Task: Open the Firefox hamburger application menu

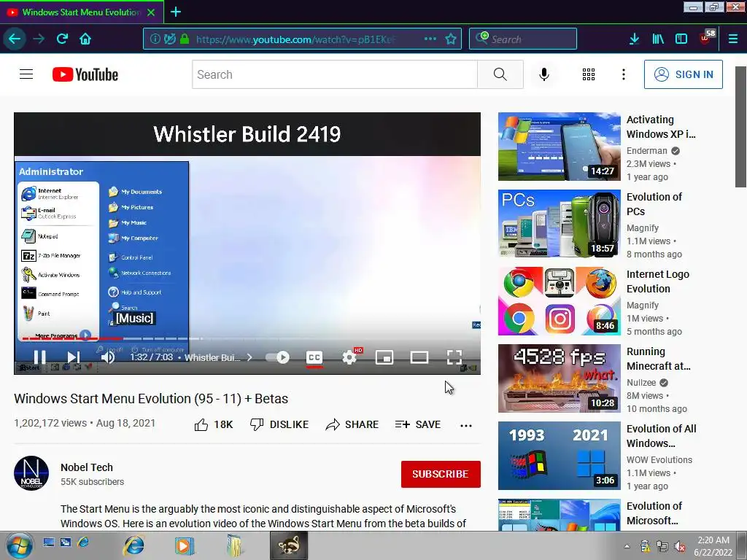Action: [733, 39]
